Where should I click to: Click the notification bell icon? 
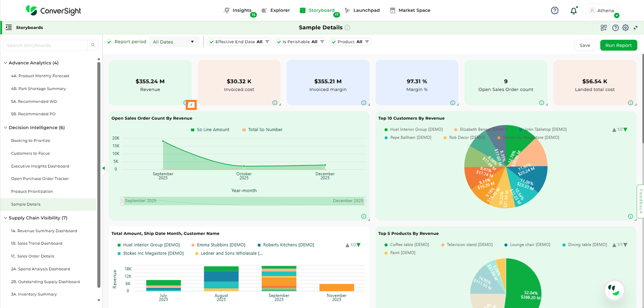[573, 11]
